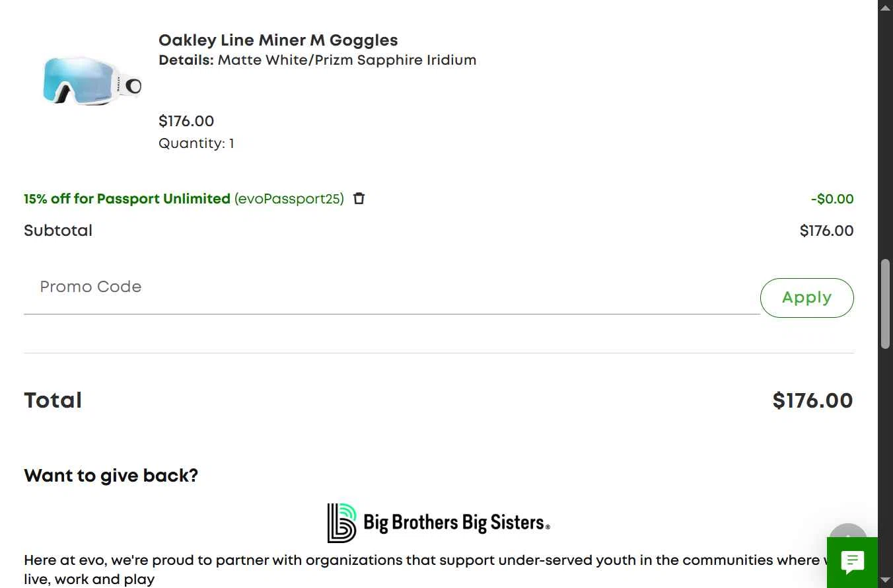
Task: Click the Total amount $176.00
Action: [x=812, y=400]
